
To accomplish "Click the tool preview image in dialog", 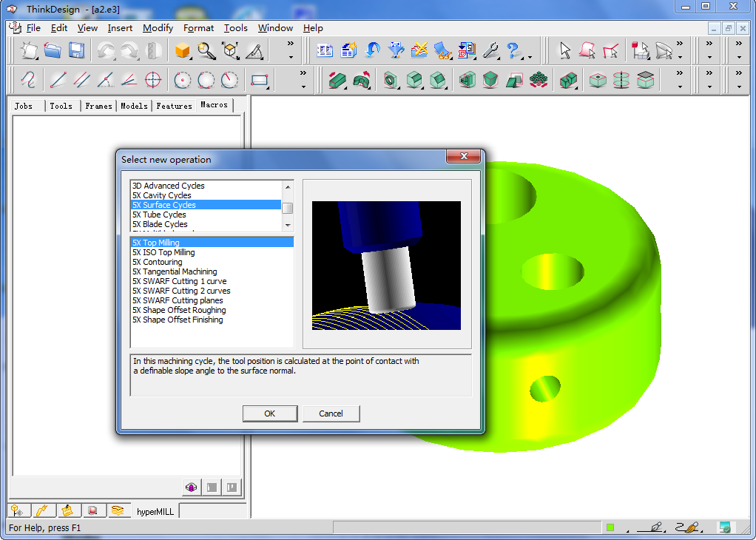I will click(386, 265).
